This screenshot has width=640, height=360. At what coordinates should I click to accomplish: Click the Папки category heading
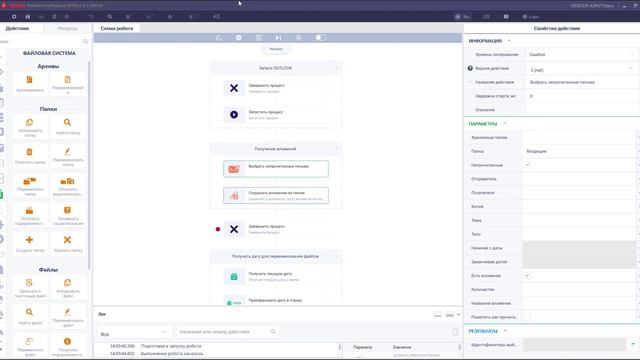(48, 109)
